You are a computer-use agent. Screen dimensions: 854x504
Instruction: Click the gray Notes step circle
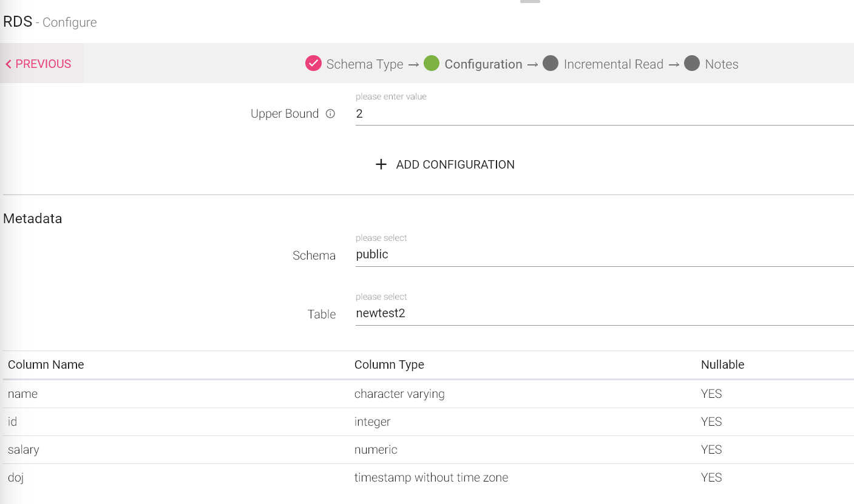click(x=692, y=64)
